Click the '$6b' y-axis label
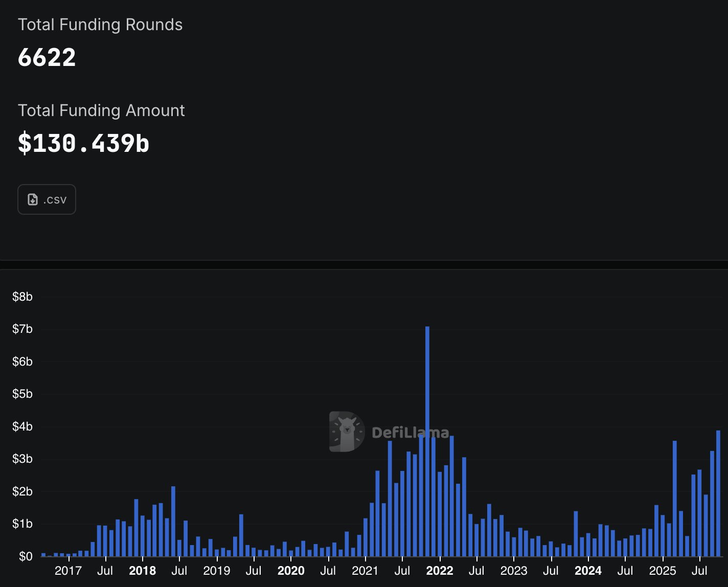Image resolution: width=728 pixels, height=587 pixels. (22, 362)
